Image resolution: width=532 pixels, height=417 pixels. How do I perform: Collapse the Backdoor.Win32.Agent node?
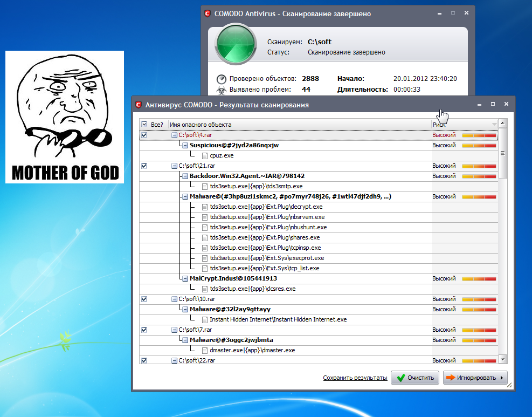tap(185, 176)
